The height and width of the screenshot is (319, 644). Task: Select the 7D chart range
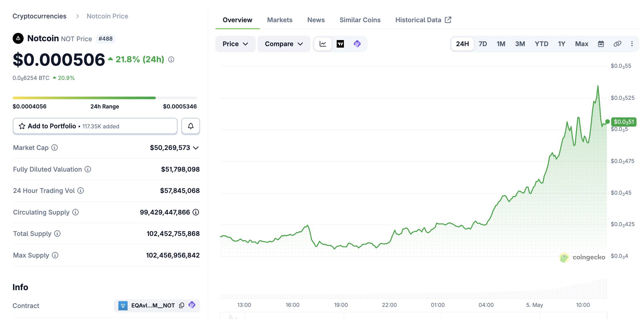483,44
